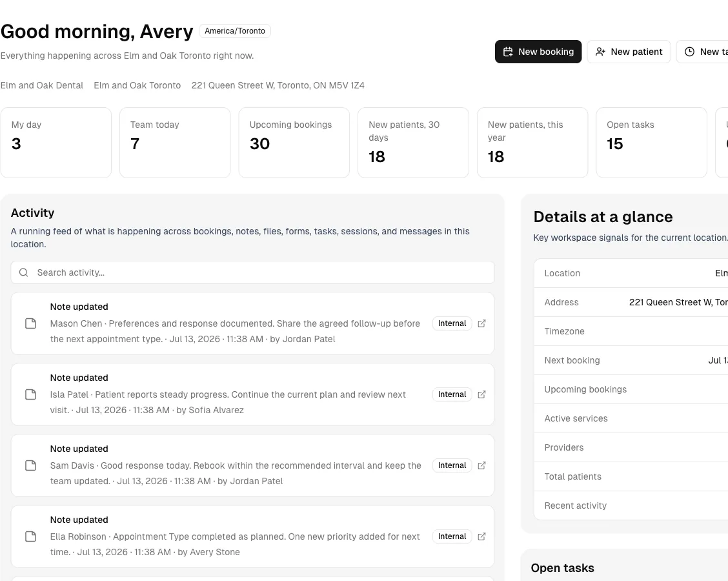Open Ella Robinson note external link icon
Viewport: 728px width, 581px height.
pos(481,536)
